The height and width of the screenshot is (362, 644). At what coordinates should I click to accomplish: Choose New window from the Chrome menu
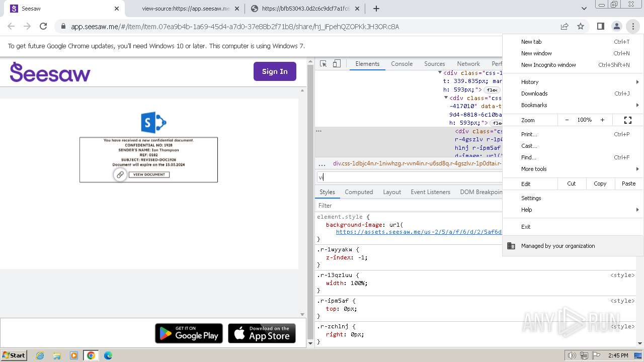coord(573,53)
